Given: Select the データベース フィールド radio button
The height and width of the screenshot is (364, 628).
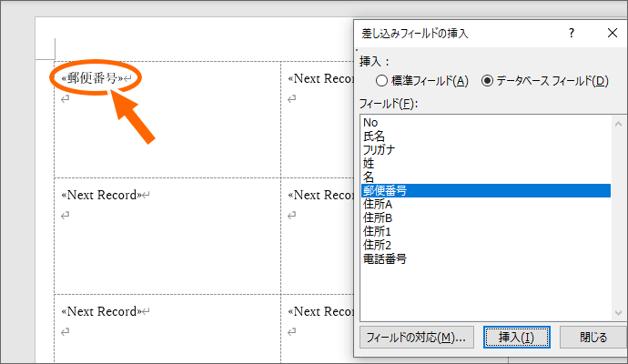Looking at the screenshot, I should coord(487,81).
